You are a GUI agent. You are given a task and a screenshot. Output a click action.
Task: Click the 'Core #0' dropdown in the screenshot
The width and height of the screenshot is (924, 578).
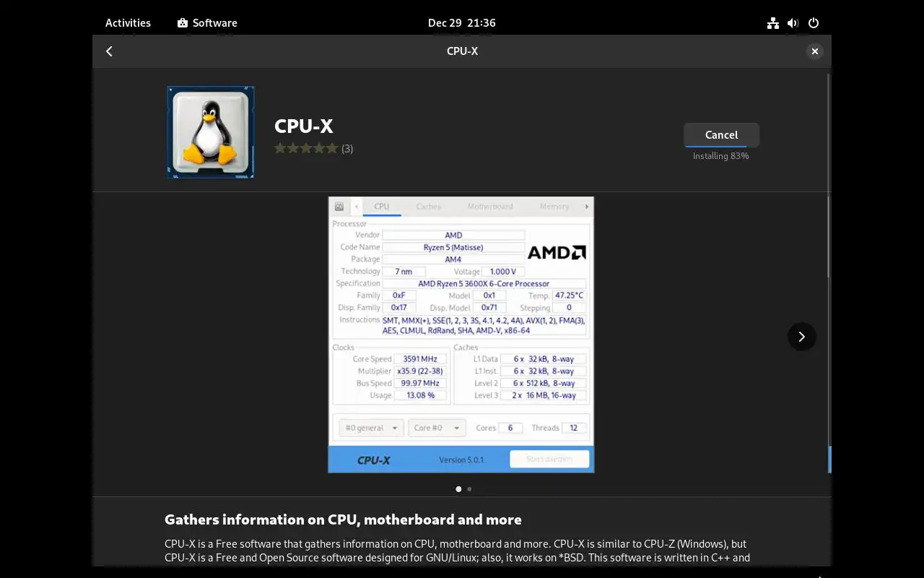437,428
